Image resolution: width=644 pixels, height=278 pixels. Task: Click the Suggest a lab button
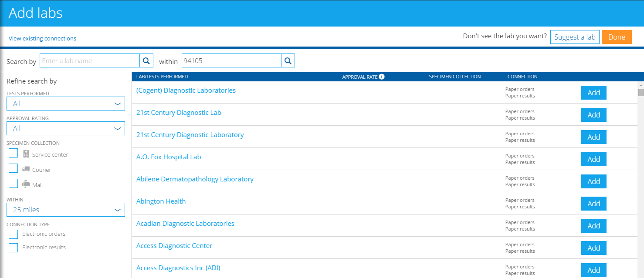(575, 37)
